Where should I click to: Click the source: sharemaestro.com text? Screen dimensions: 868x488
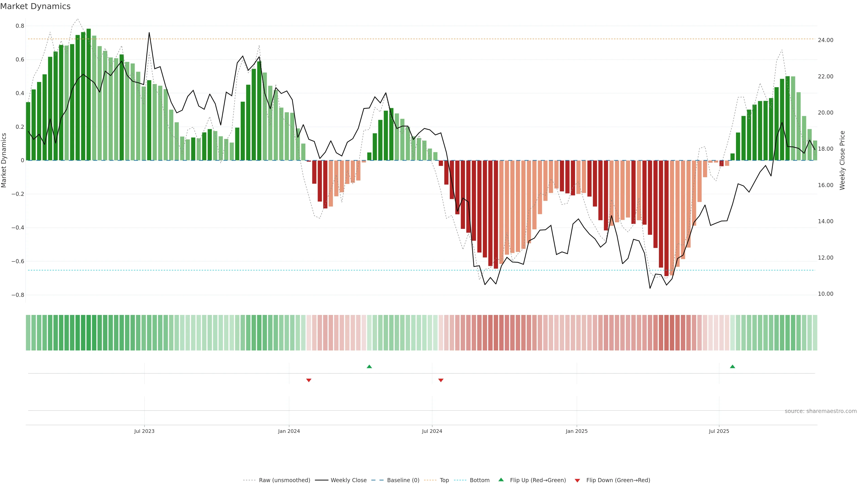click(821, 411)
